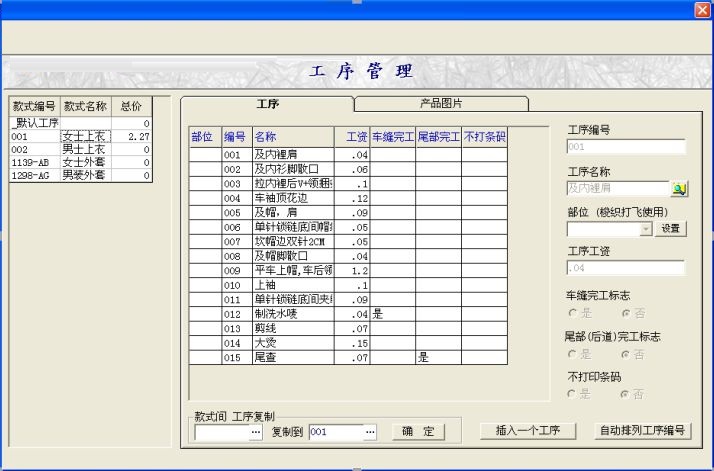Select process row 及帽，肩

348,213
